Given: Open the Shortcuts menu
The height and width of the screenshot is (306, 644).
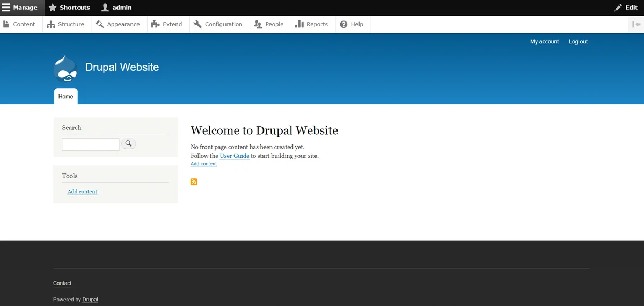Looking at the screenshot, I should [x=69, y=8].
